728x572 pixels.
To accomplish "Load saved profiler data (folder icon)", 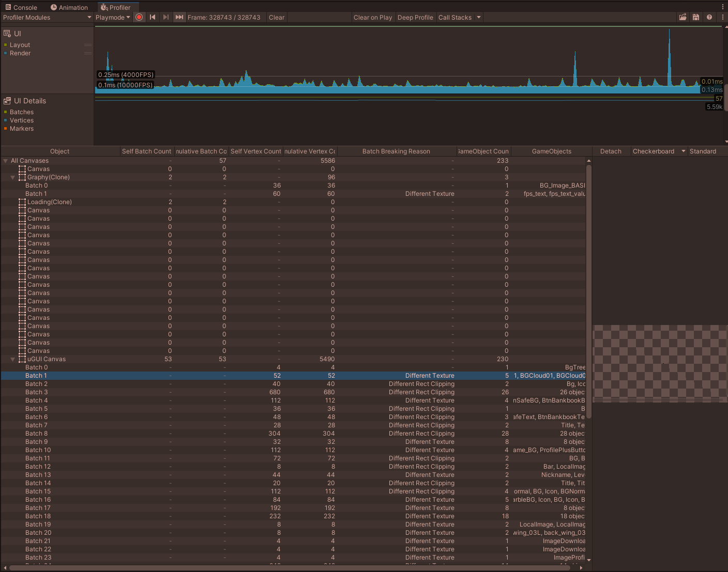I will click(x=682, y=17).
